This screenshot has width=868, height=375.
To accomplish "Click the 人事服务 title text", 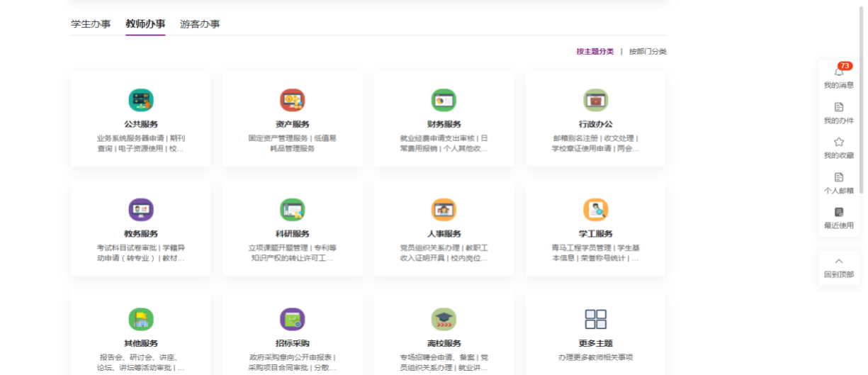I will pyautogui.click(x=444, y=234).
